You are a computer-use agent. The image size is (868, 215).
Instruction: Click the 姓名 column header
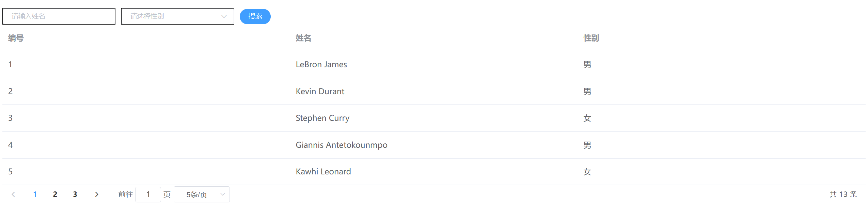[x=303, y=38]
